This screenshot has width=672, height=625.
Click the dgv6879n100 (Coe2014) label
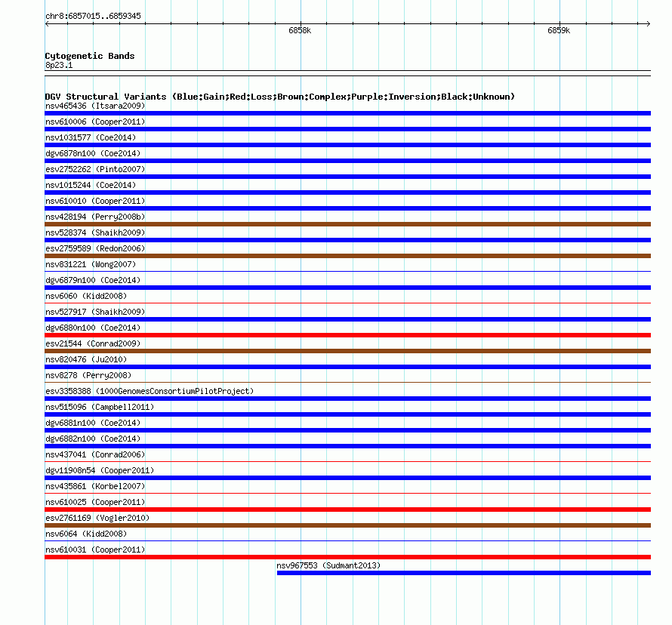click(x=93, y=280)
